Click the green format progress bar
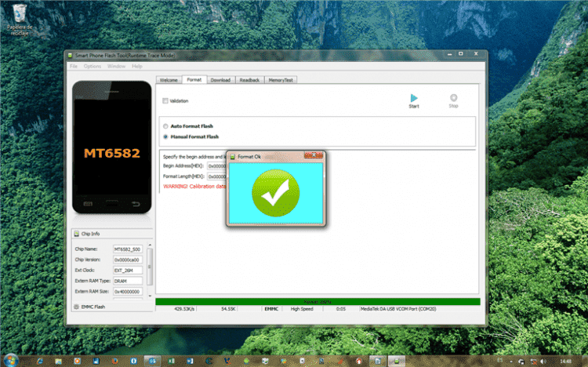This screenshot has width=588, height=367. (318, 302)
